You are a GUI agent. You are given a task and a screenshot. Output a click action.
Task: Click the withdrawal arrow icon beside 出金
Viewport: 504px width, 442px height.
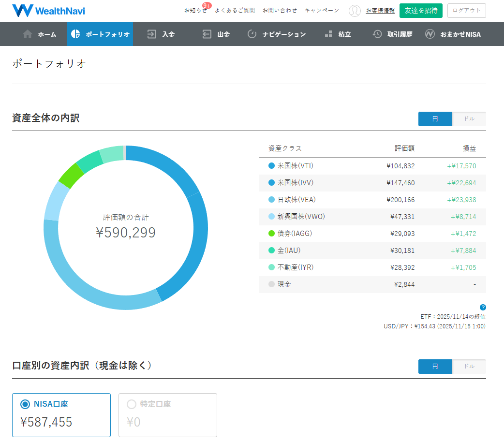207,34
